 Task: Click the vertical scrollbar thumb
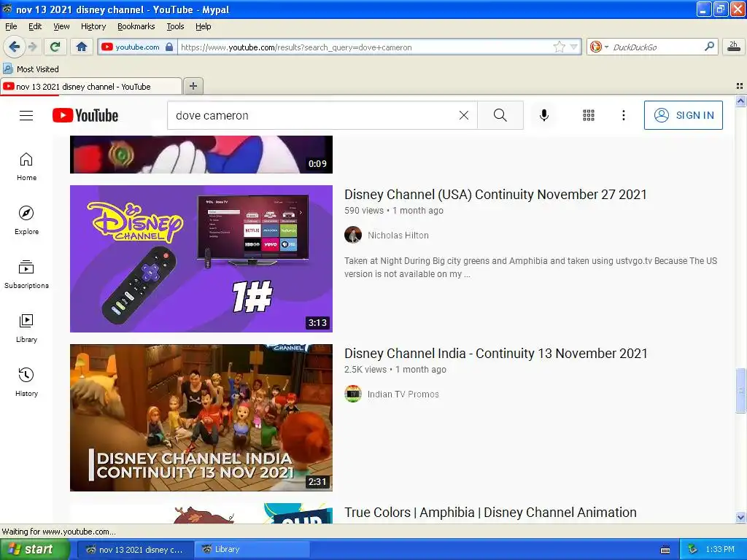740,391
